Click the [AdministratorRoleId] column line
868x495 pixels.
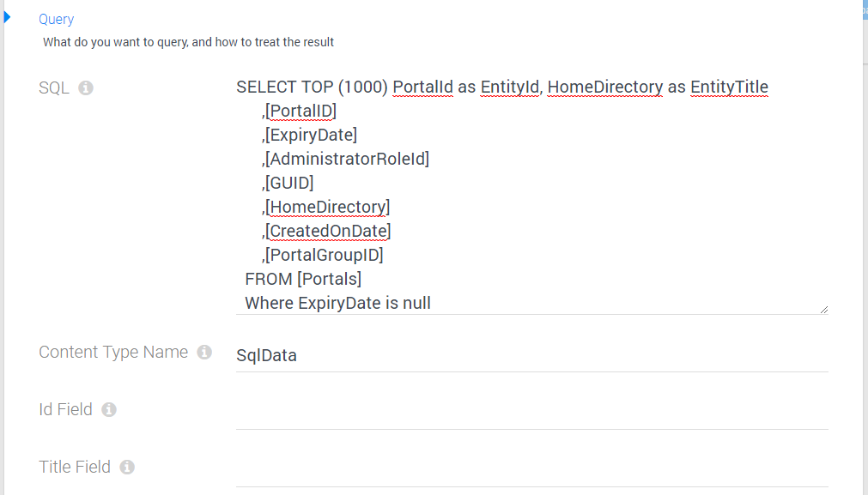click(345, 160)
